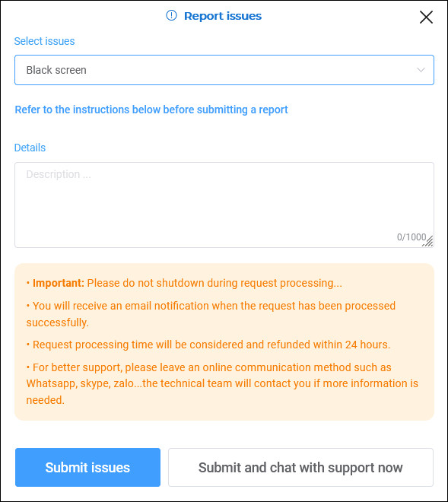
Task: Choose Submit and chat with support now
Action: click(x=300, y=467)
